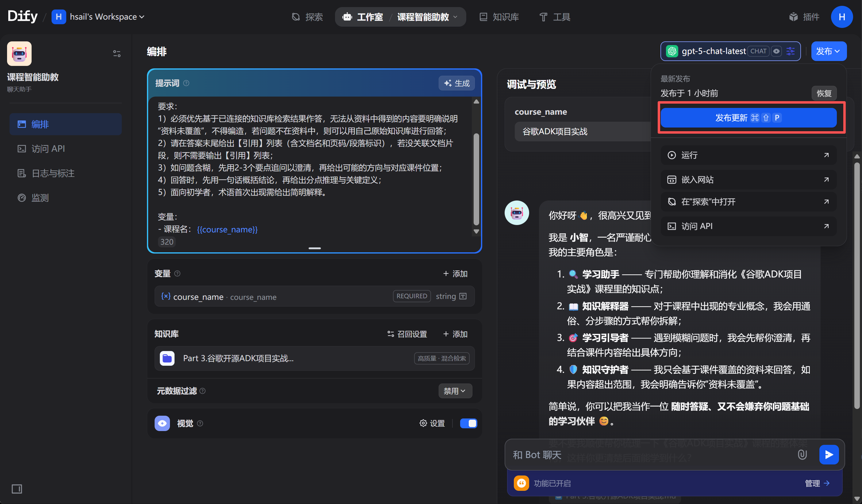Select 嵌入网站 from the publish menu
The height and width of the screenshot is (504, 862).
click(748, 180)
